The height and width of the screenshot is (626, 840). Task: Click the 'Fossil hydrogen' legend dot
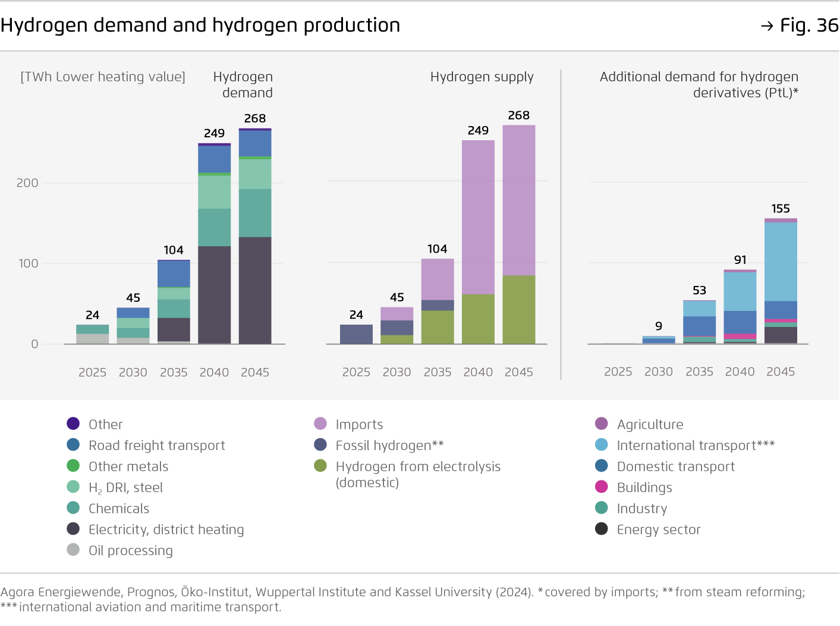tap(320, 445)
